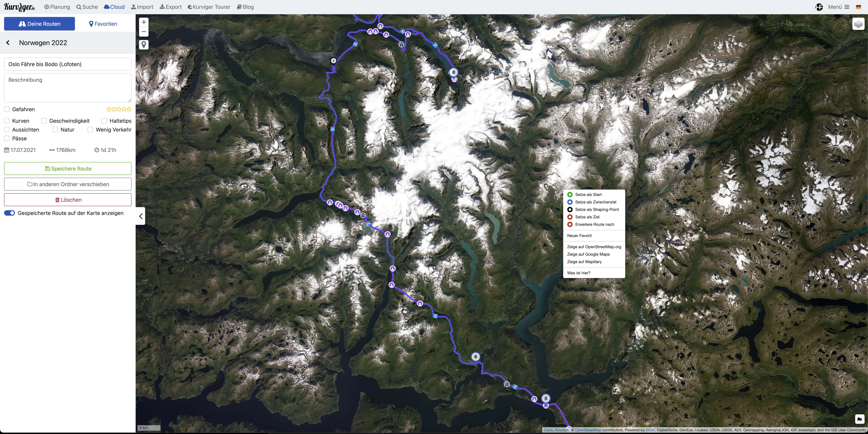
Task: Switch to Favoriten tab
Action: pyautogui.click(x=103, y=24)
